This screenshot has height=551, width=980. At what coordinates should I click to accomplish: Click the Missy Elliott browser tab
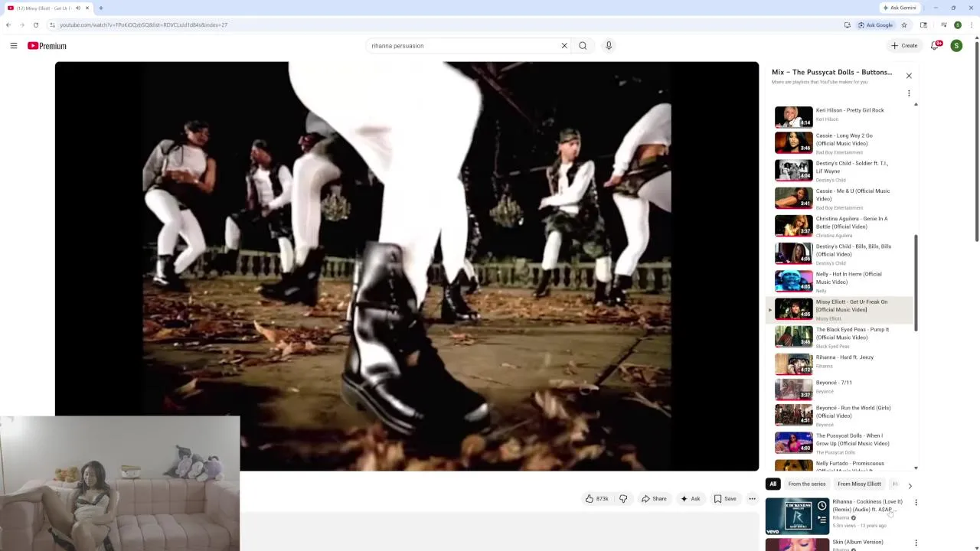pos(48,8)
